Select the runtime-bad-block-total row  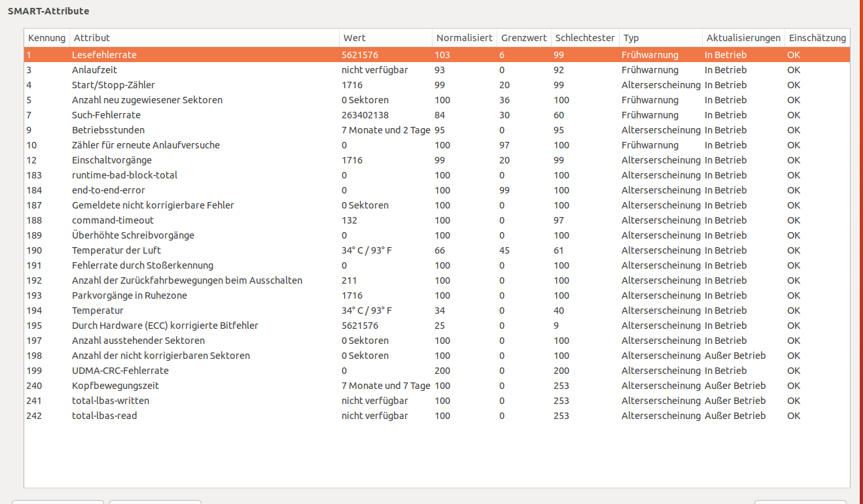click(x=437, y=175)
